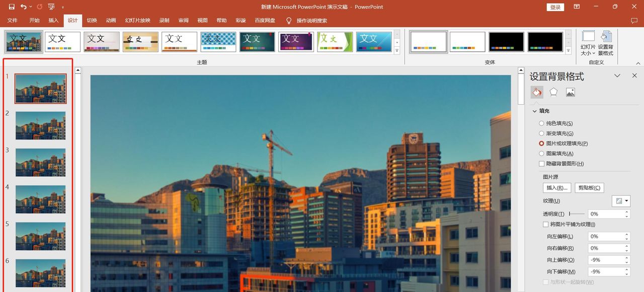
Task: Click the Start From Beginning slideshow icon
Action: (50, 7)
